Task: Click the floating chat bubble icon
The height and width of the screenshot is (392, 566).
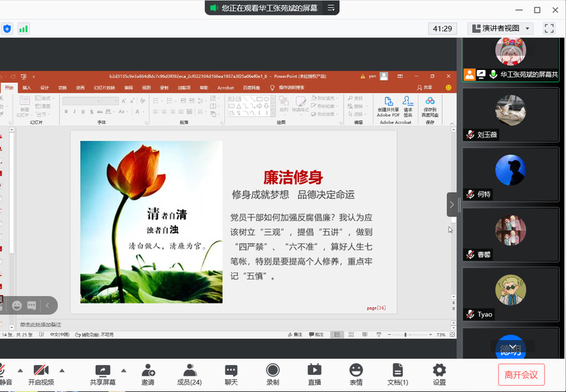Action: click(x=32, y=306)
